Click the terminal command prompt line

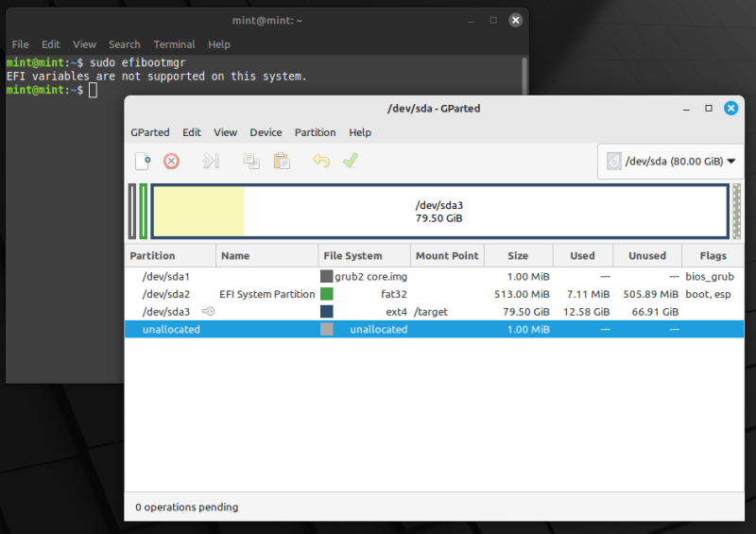coord(52,90)
